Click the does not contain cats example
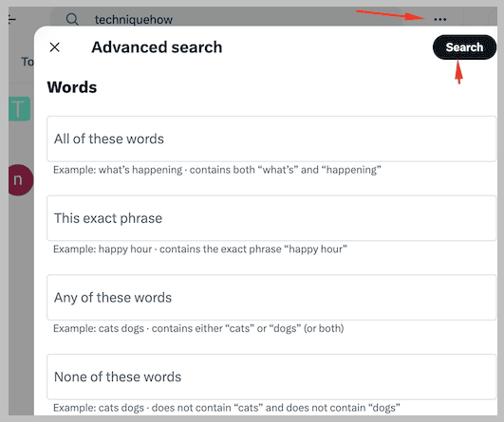The width and height of the screenshot is (504, 422). (227, 408)
